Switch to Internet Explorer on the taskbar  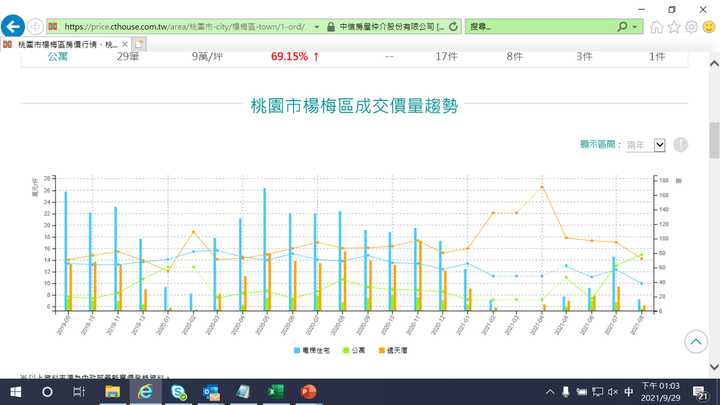click(146, 392)
